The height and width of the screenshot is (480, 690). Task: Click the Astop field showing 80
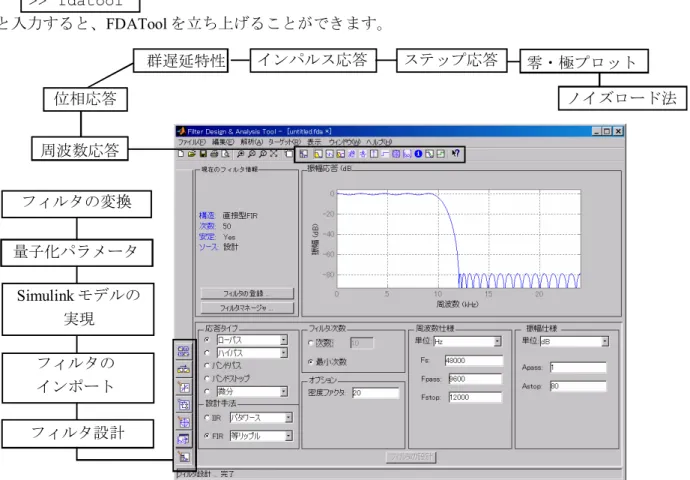[578, 386]
